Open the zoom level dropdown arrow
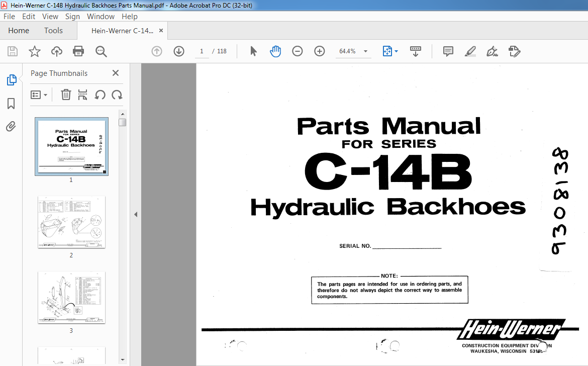Screen dimensions: 588x366 (x=366, y=51)
